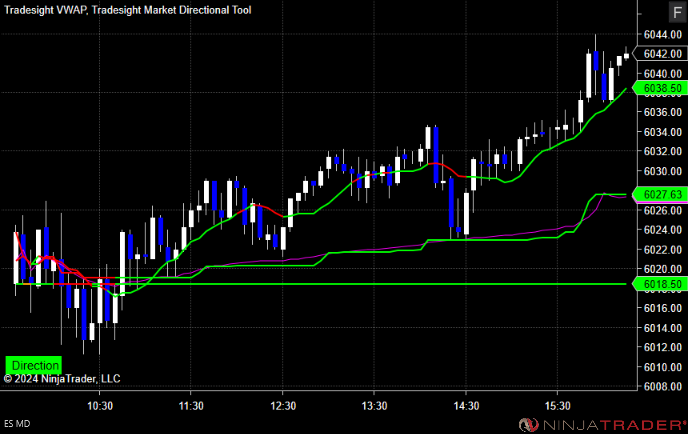Click the 6022.00 price axis label
Viewport: 688px width, 434px height.
[663, 250]
